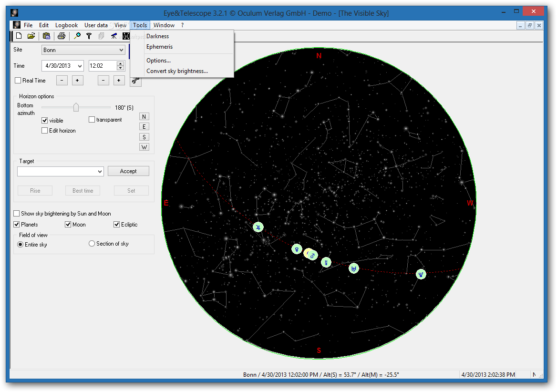Select the Entire sky radio button

coord(20,245)
